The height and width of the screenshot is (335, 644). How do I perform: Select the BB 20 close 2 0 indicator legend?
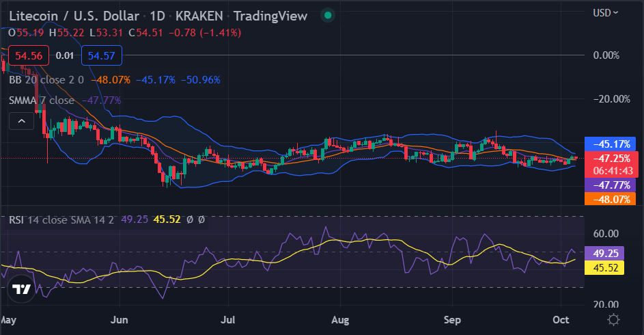tap(46, 80)
